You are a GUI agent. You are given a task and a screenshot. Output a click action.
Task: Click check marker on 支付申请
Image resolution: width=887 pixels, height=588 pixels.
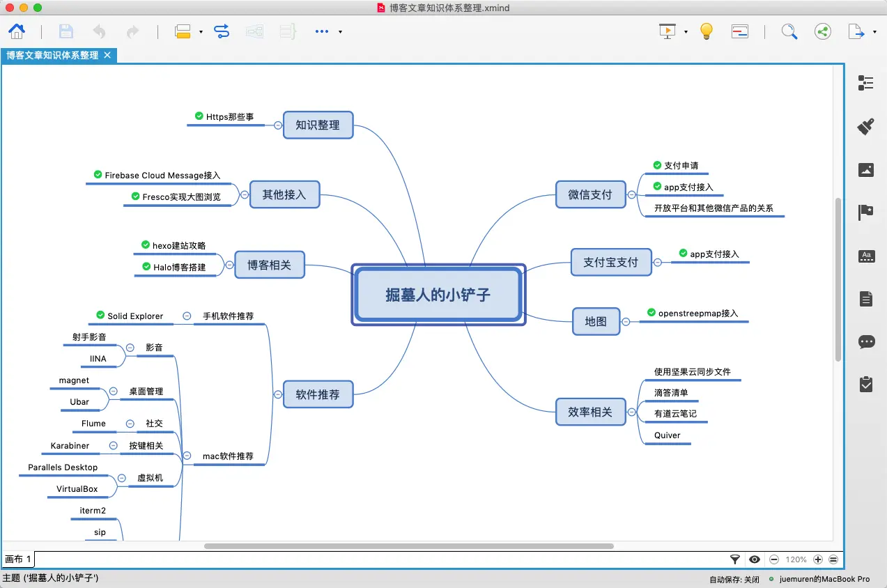(657, 165)
